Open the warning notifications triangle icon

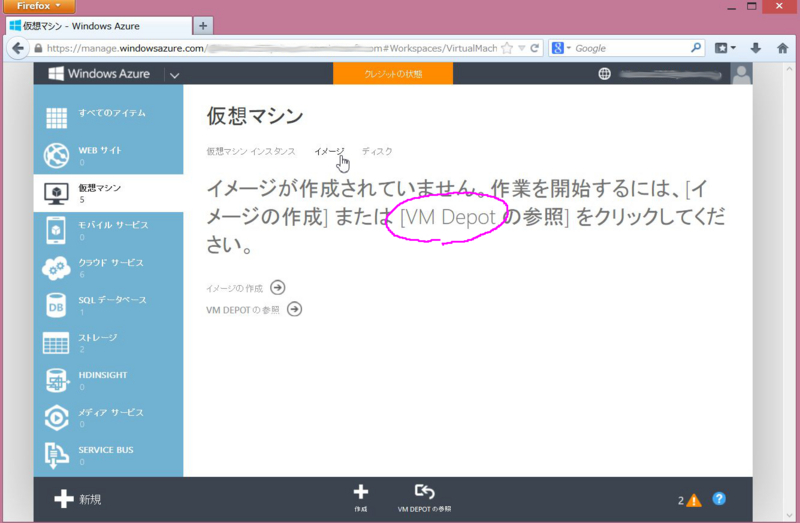tap(693, 501)
